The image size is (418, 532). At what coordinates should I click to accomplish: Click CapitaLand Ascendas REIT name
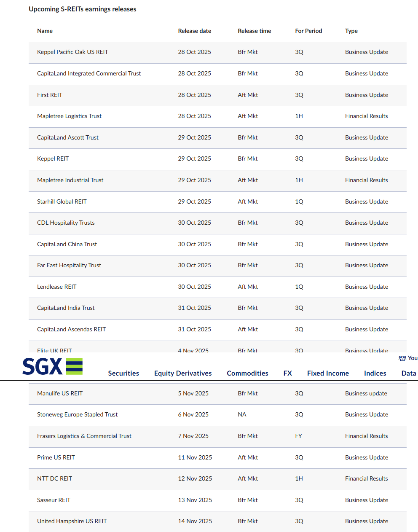pos(71,329)
